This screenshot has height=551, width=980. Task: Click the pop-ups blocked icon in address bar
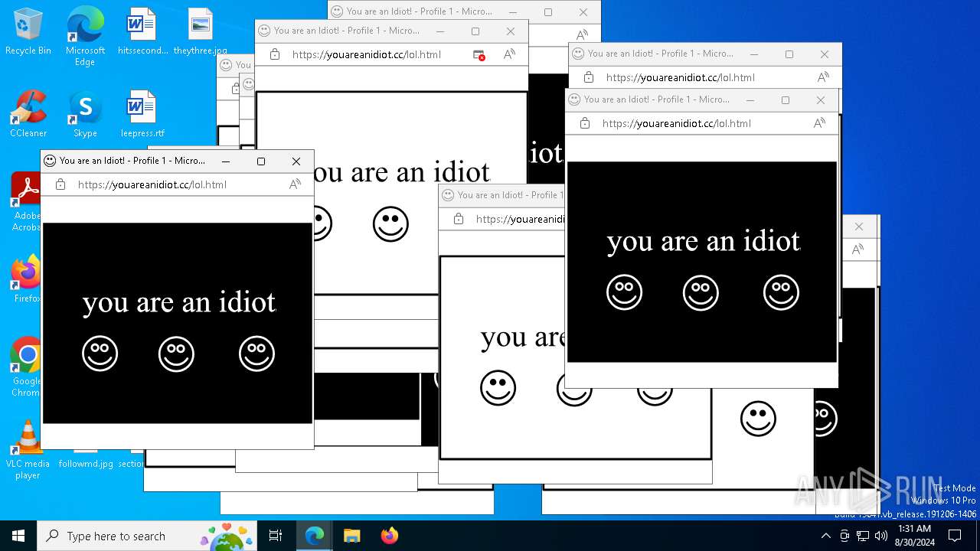(x=479, y=55)
